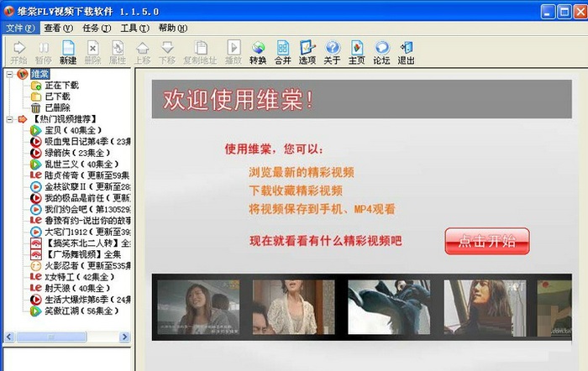Image resolution: width=588 pixels, height=371 pixels.
Task: Go to 主页 (Home page) icon
Action: pyautogui.click(x=357, y=52)
